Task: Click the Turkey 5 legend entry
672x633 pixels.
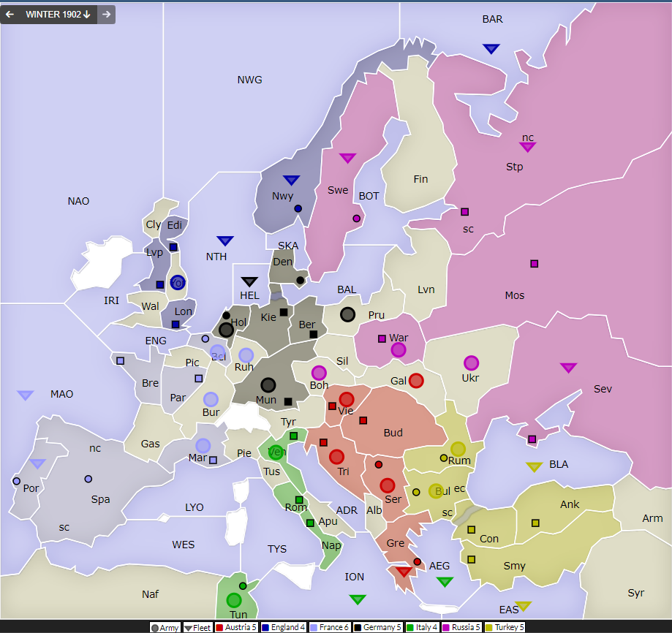Action: pyautogui.click(x=505, y=627)
